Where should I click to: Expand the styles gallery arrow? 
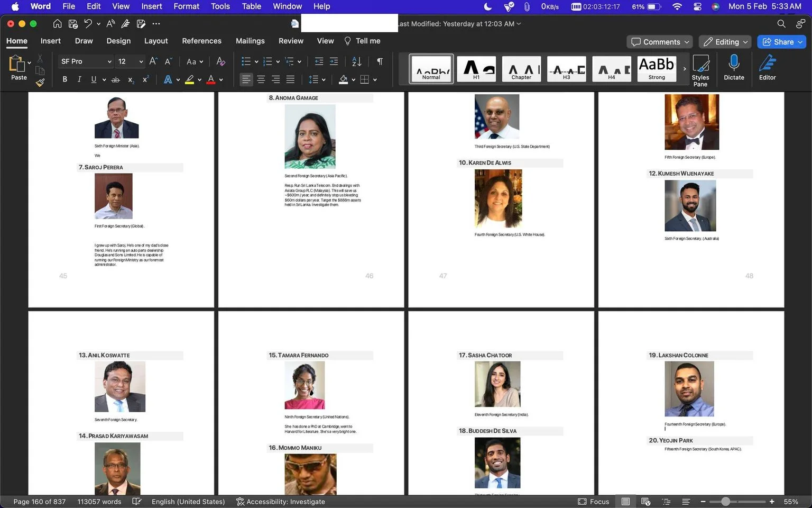(685, 69)
